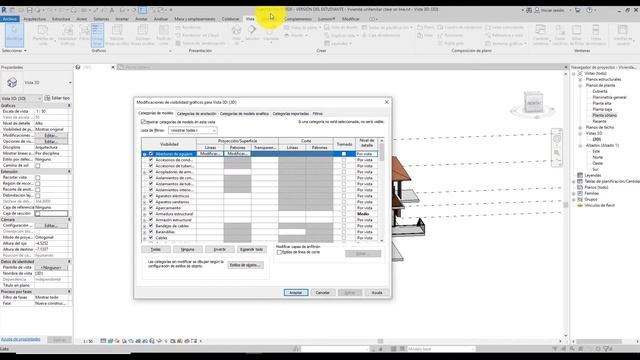Screen dimensions: 640x360
Task: Uncheck Accesorios de cond... visibility checkbox
Action: 151,160
